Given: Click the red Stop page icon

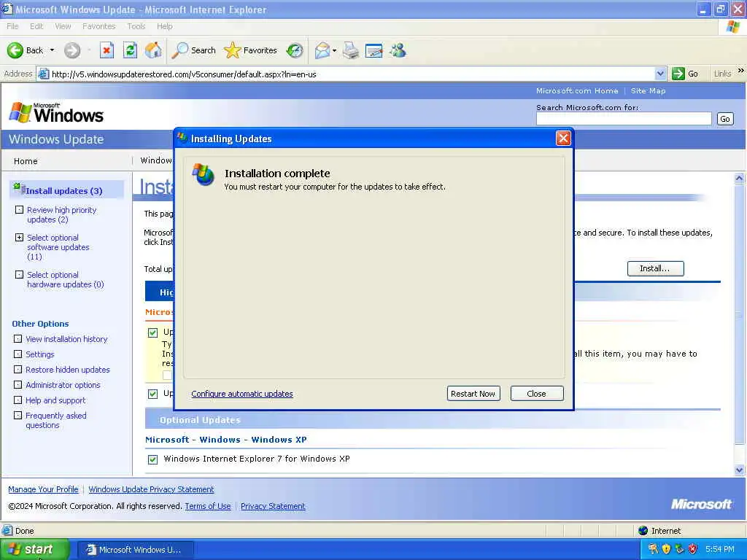Looking at the screenshot, I should pyautogui.click(x=107, y=50).
